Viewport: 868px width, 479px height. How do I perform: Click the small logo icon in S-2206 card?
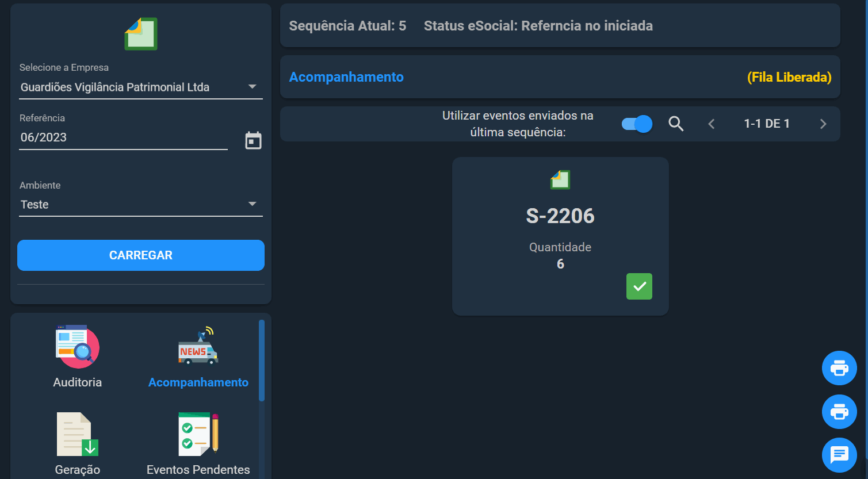click(560, 179)
